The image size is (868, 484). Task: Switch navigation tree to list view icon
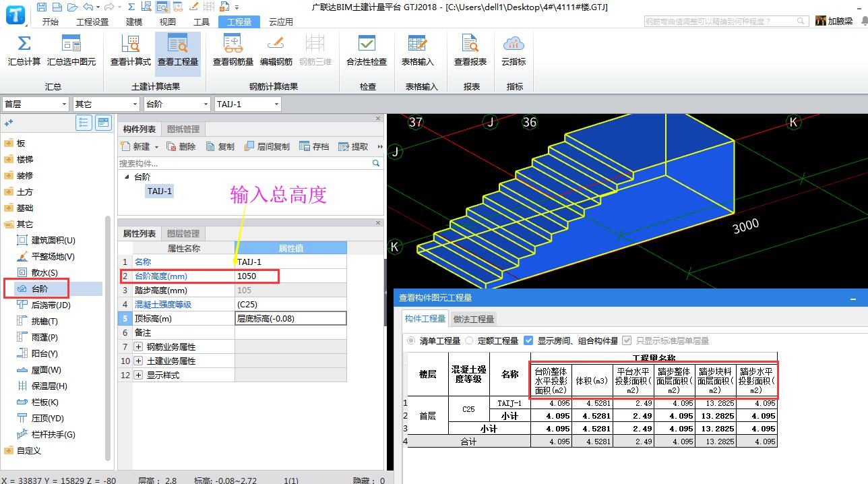84,122
